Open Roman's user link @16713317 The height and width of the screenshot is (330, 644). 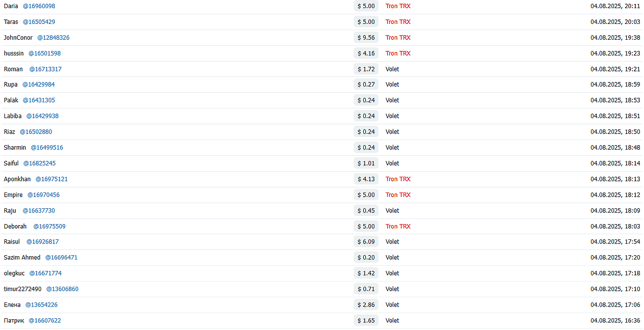(x=45, y=69)
